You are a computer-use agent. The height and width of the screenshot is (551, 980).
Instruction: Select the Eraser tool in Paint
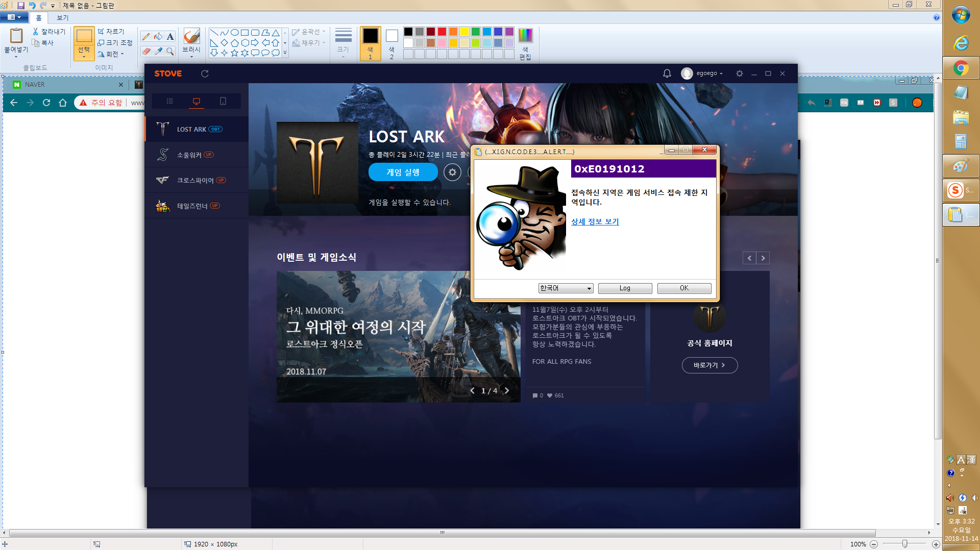[x=146, y=52]
